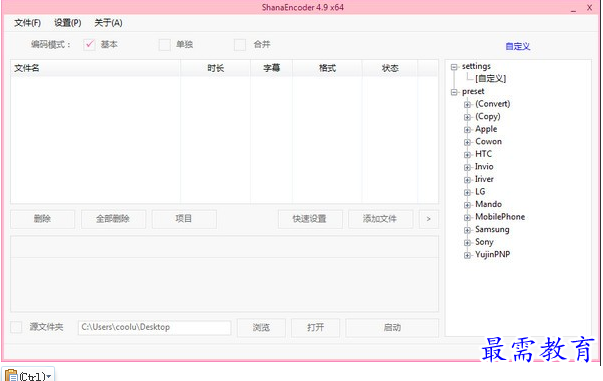The height and width of the screenshot is (381, 603).
Task: Select the (Copy) tree label
Action: pos(488,116)
